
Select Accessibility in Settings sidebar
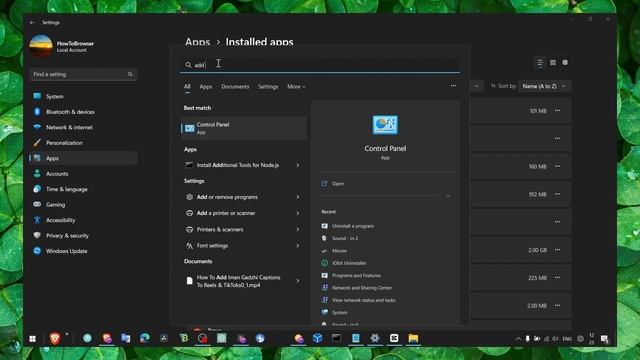coord(83,220)
